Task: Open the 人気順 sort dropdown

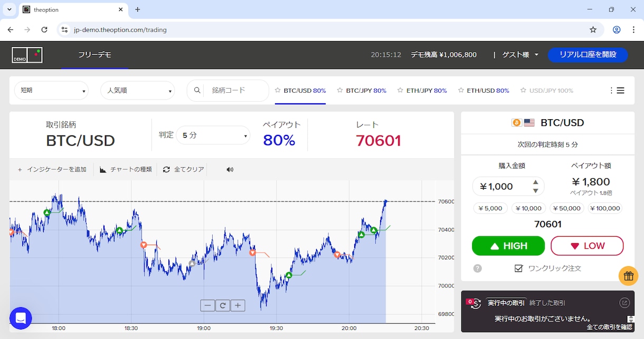Action: click(x=138, y=91)
